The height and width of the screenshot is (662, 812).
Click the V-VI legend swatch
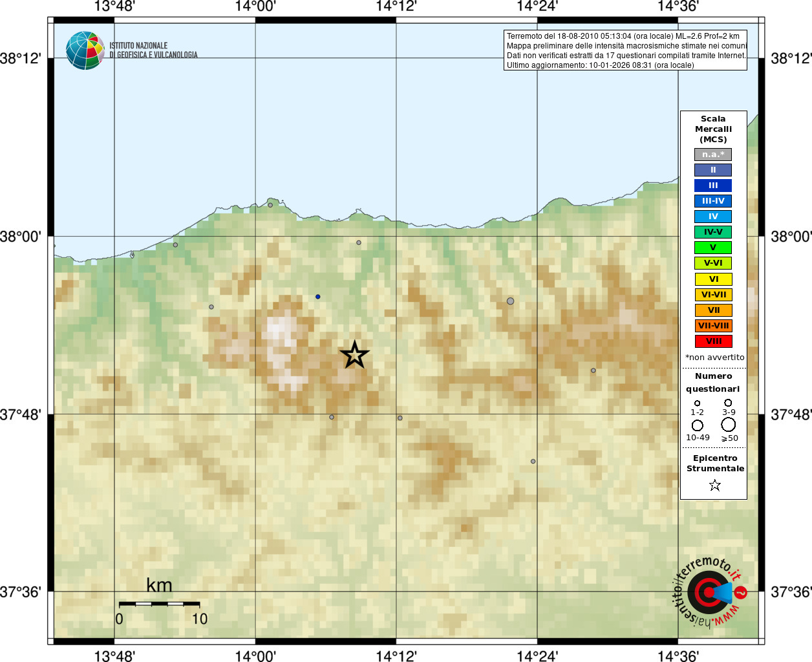point(713,263)
